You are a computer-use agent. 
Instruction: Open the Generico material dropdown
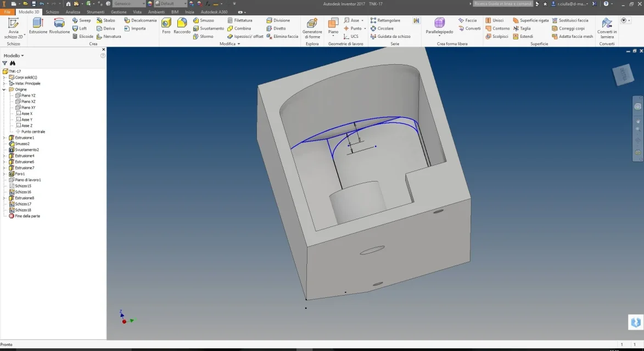129,4
